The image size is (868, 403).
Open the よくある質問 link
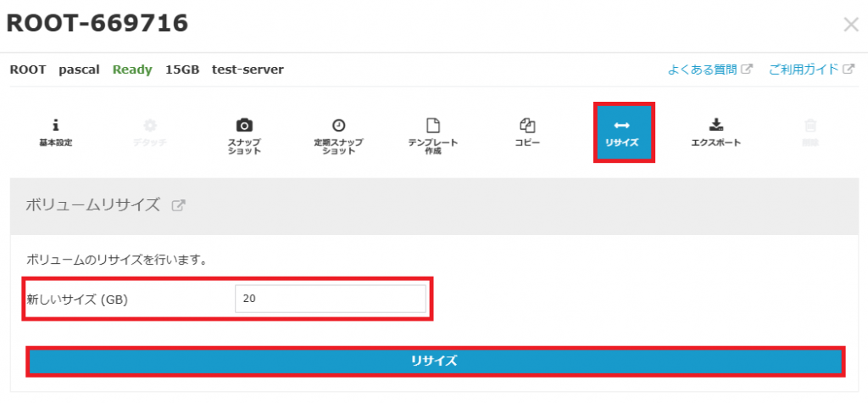[702, 70]
